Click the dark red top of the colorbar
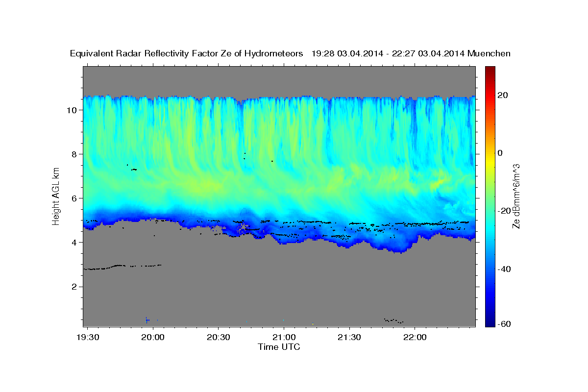The width and height of the screenshot is (588, 392). point(490,71)
